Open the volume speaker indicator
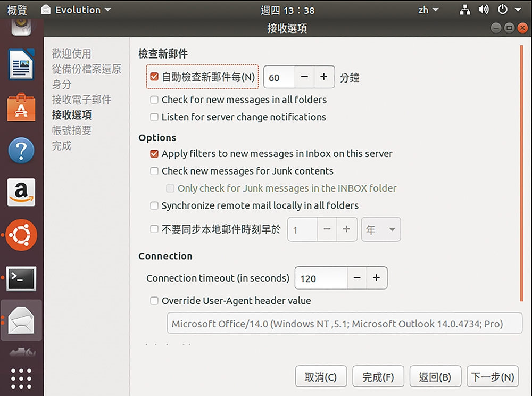 pos(484,10)
